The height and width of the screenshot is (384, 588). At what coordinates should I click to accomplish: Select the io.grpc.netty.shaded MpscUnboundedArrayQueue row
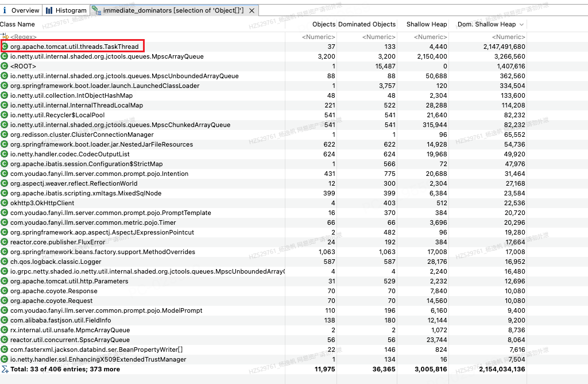(263, 271)
